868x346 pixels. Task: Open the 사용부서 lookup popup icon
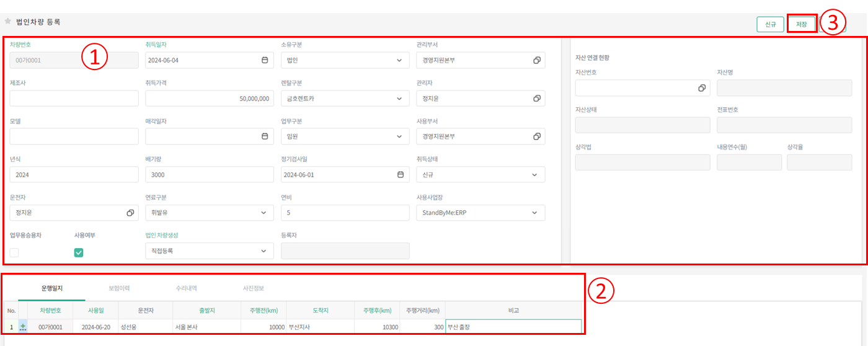(536, 136)
